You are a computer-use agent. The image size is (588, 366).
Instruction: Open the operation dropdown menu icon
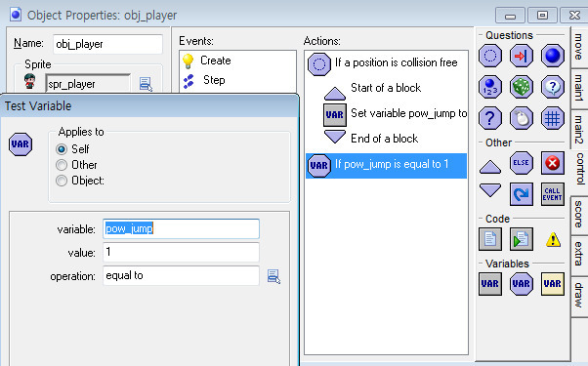click(x=273, y=276)
